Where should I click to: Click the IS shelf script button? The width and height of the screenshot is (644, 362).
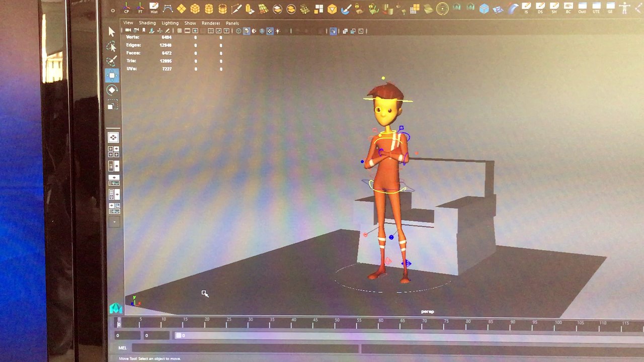[526, 8]
